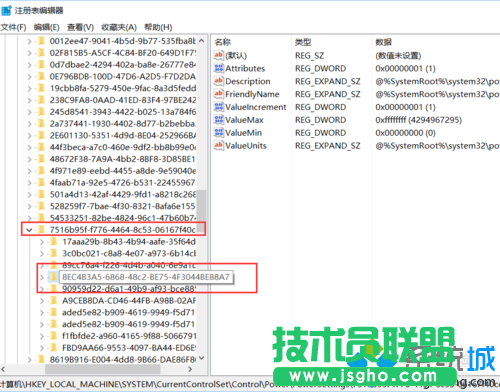Select the (默认) string value icon
This screenshot has width=500, height=392.
(x=219, y=55)
